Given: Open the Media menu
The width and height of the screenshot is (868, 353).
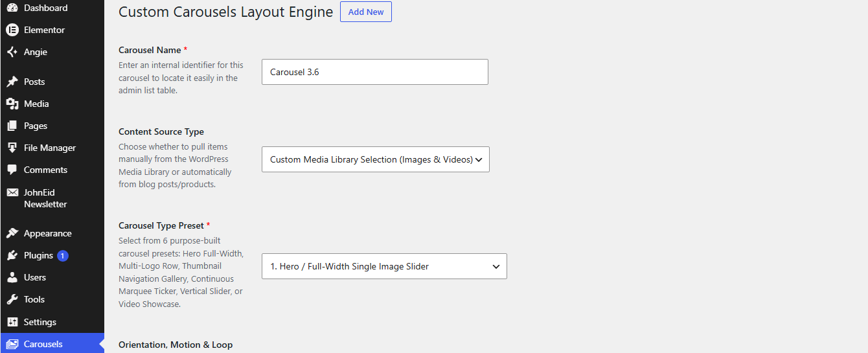Looking at the screenshot, I should click(x=52, y=104).
